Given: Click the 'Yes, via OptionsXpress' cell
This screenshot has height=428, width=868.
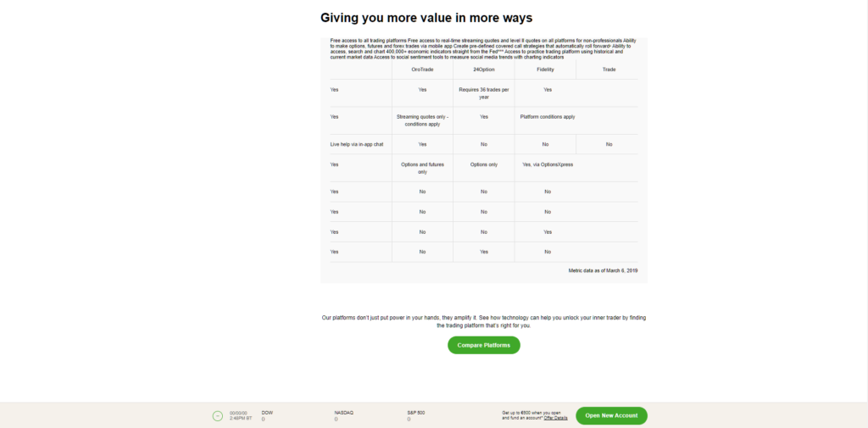Looking at the screenshot, I should (x=548, y=164).
